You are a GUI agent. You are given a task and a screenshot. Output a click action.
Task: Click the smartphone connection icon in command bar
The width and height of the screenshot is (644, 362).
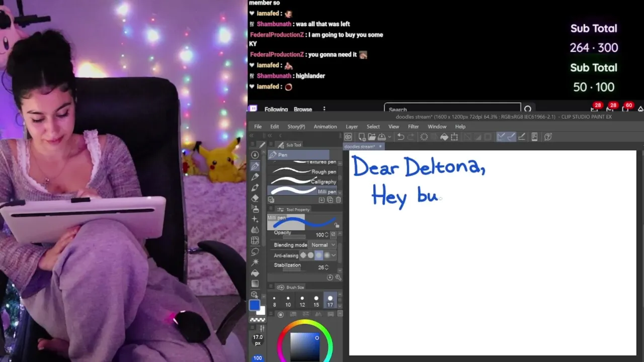pyautogui.click(x=535, y=137)
